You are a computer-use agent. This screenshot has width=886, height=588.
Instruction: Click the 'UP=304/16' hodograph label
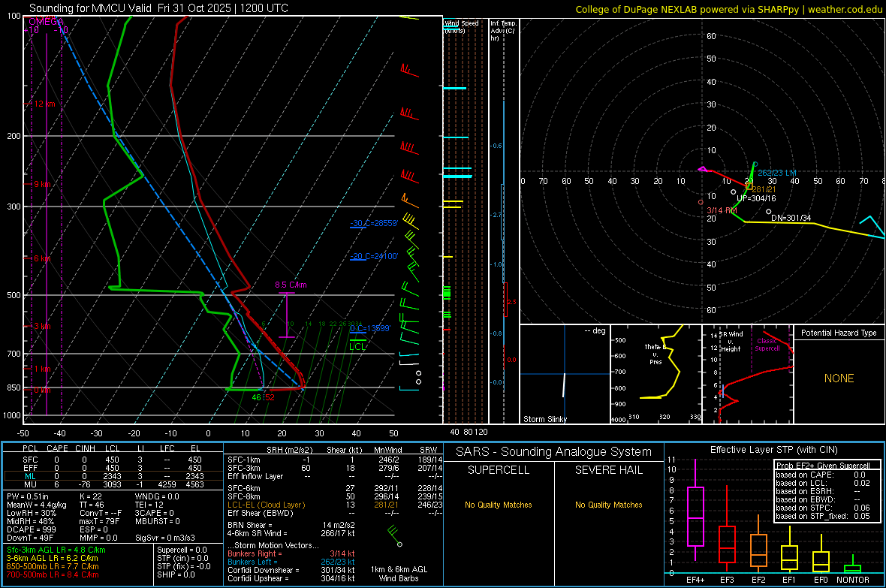tap(756, 198)
